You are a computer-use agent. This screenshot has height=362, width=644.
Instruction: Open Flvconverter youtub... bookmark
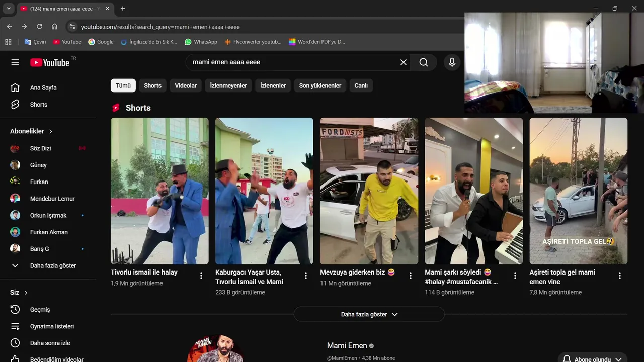[x=253, y=42]
